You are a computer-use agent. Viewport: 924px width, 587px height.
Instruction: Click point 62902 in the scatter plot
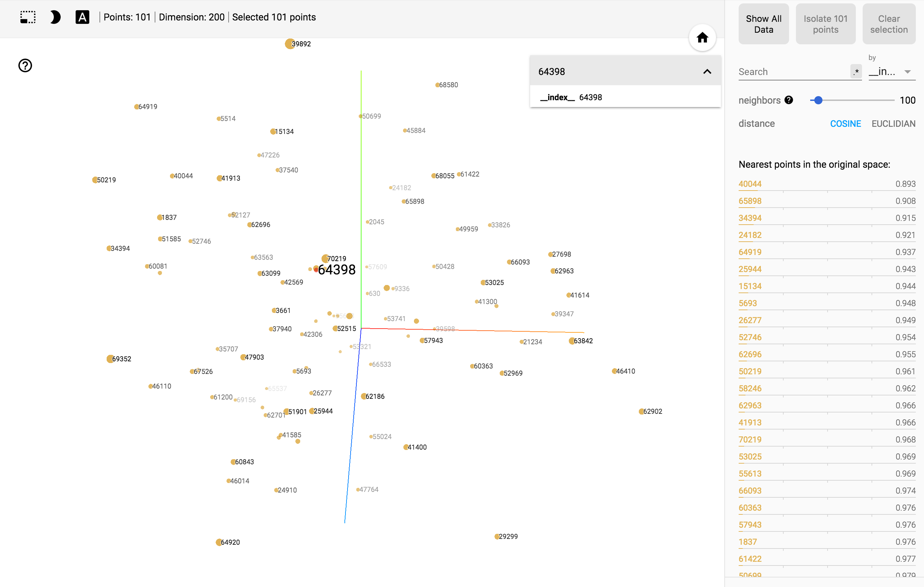click(x=641, y=411)
